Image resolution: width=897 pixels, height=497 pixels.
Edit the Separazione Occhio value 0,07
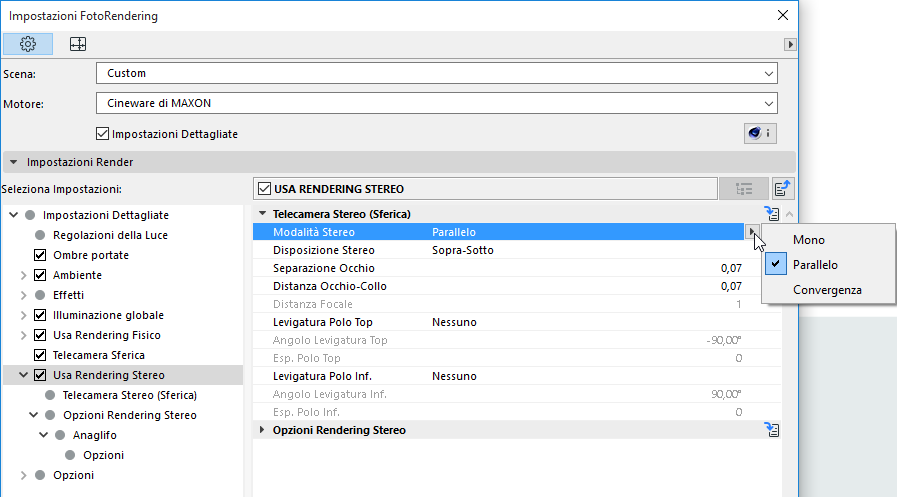click(731, 268)
